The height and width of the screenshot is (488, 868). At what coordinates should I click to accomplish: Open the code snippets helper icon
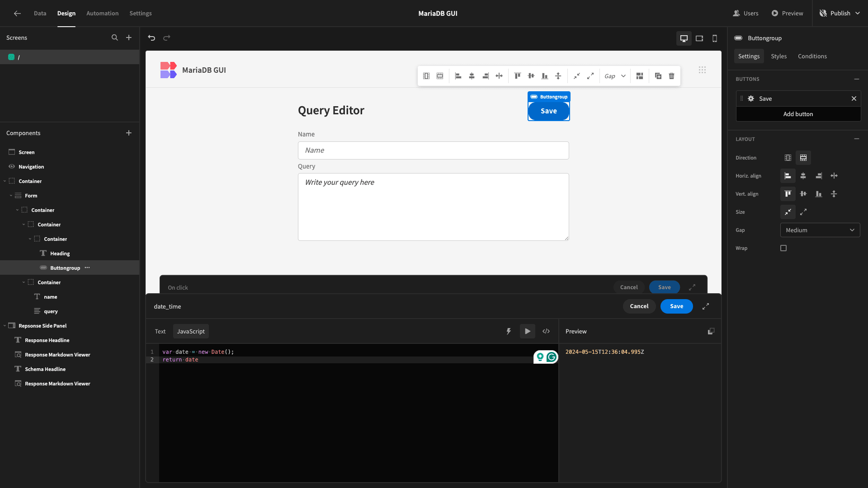(x=546, y=331)
